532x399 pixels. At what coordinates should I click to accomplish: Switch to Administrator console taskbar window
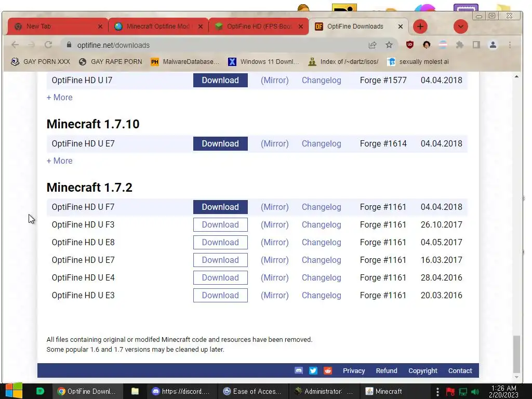click(323, 391)
